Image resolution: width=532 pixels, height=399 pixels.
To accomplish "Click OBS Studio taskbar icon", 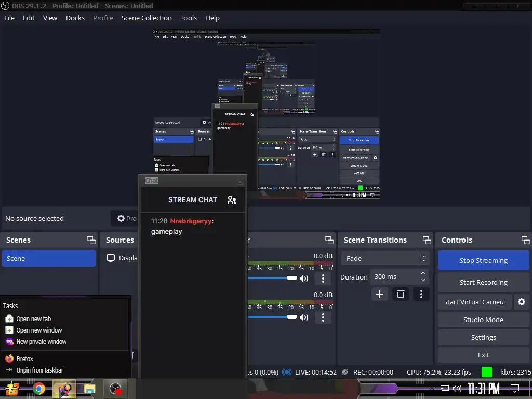I will pyautogui.click(x=115, y=389).
